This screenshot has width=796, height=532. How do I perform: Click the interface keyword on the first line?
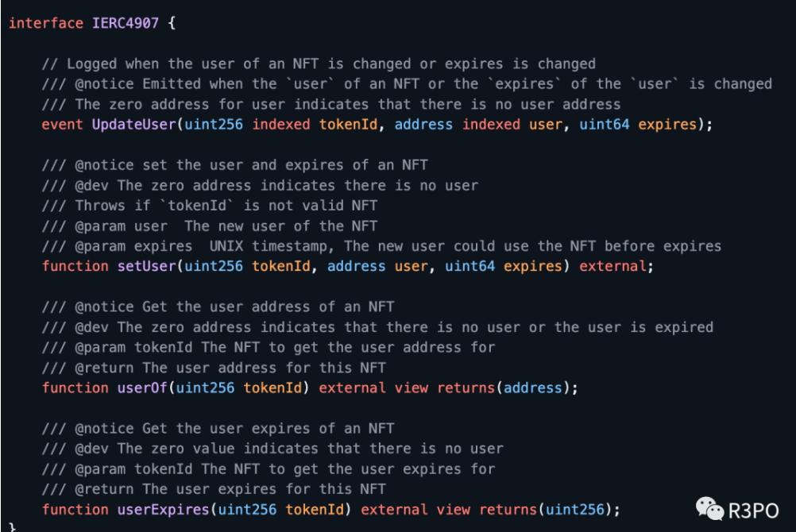tap(46, 23)
